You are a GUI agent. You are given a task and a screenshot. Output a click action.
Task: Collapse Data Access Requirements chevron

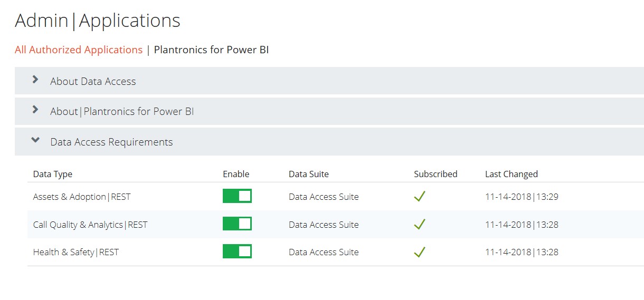click(35, 140)
